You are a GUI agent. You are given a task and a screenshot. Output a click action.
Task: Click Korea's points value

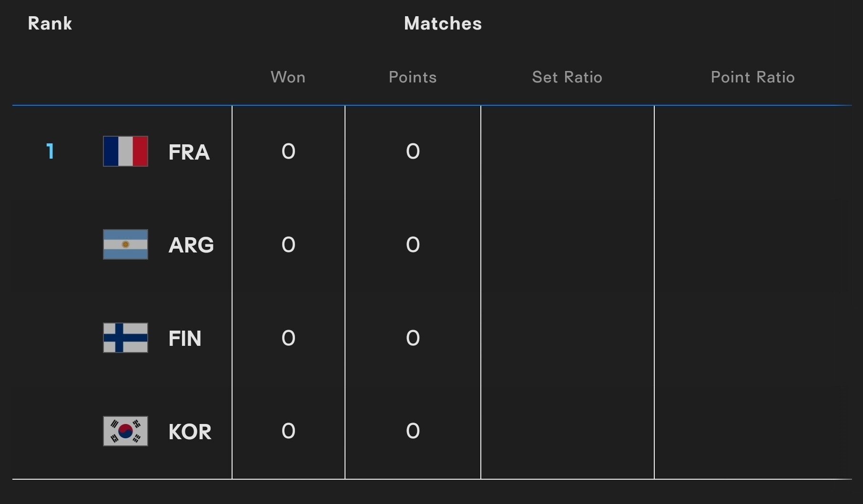click(413, 431)
